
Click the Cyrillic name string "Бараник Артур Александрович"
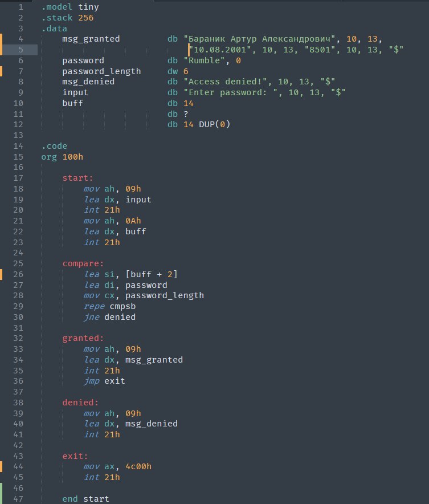pos(260,39)
